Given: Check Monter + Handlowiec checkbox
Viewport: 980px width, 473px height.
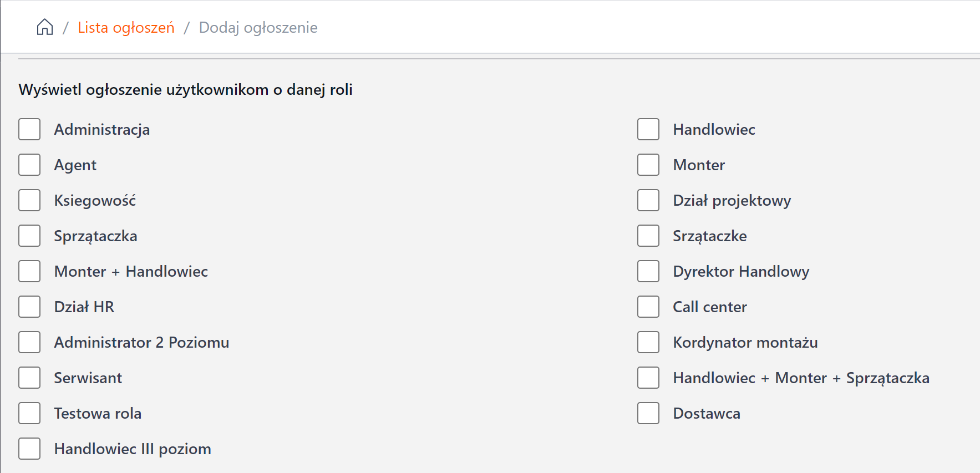Looking at the screenshot, I should point(29,271).
